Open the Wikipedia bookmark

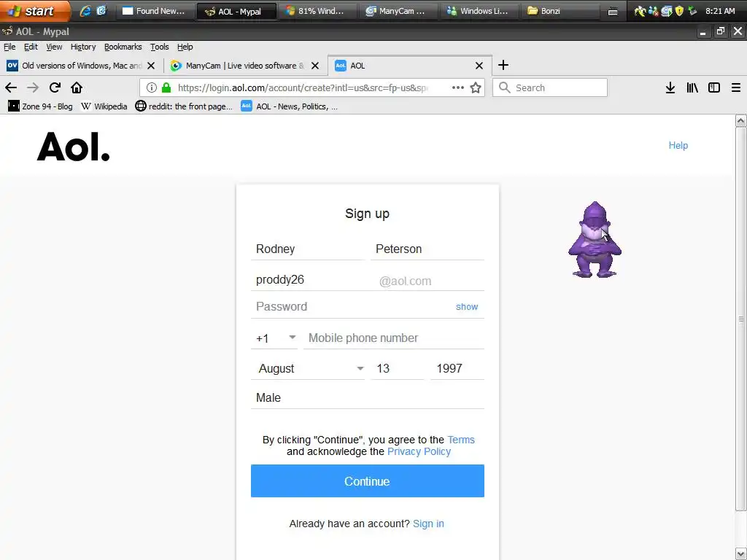pyautogui.click(x=104, y=106)
